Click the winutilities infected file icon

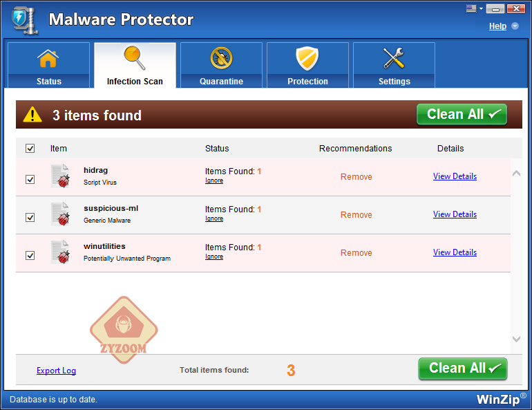tap(60, 252)
